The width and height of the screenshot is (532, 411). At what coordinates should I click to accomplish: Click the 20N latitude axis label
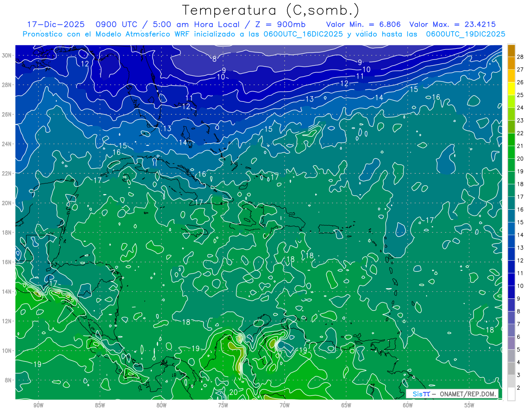point(7,203)
